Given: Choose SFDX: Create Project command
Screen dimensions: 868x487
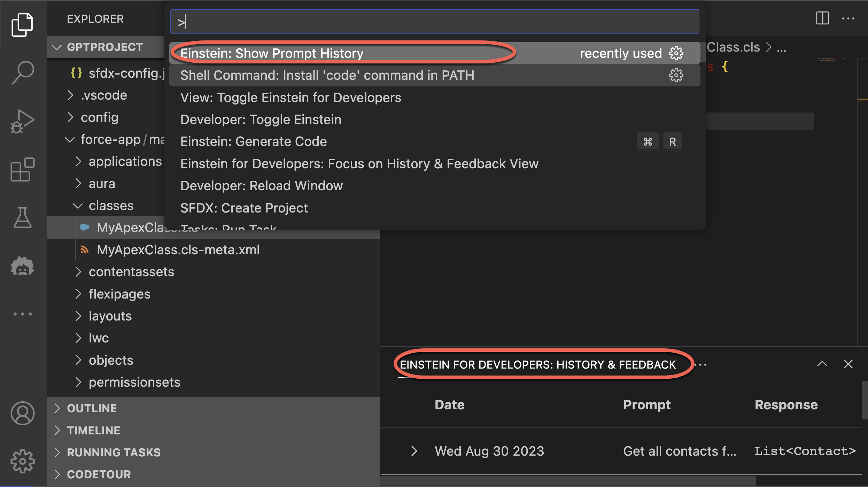Looking at the screenshot, I should click(434, 208).
